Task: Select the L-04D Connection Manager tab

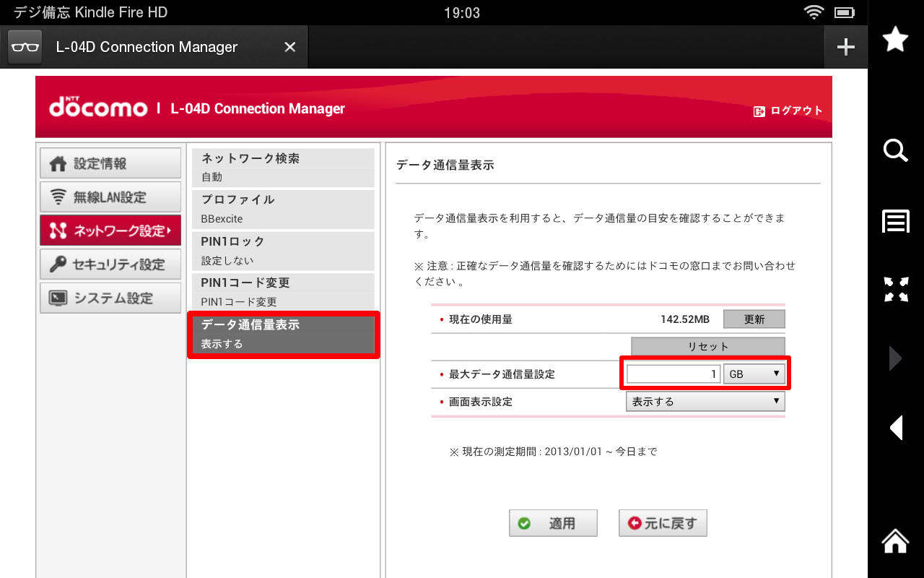Action: [x=154, y=47]
